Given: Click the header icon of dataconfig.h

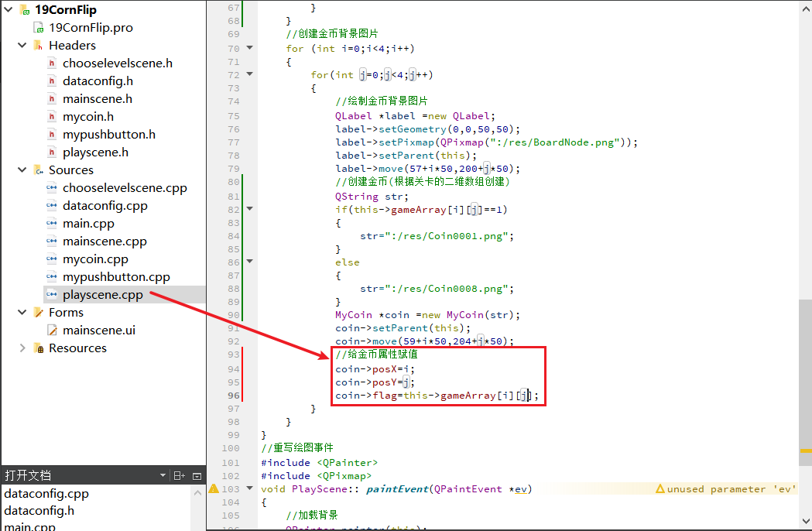Looking at the screenshot, I should 52,81.
